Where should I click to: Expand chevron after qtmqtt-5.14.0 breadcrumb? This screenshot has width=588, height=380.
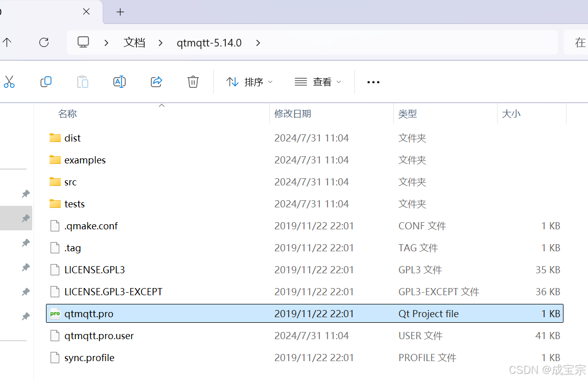(x=258, y=43)
